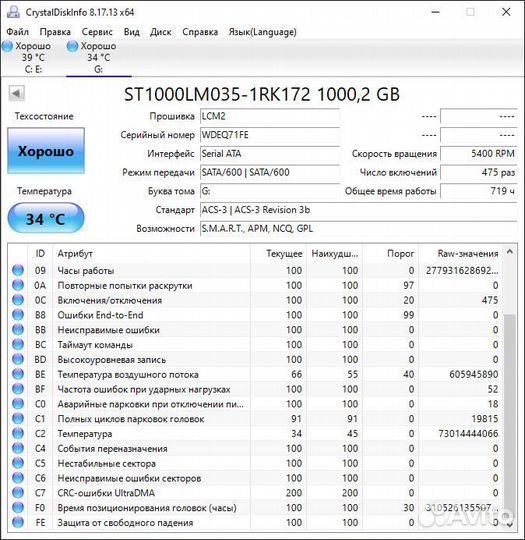Select the G: disk tab

(x=99, y=58)
